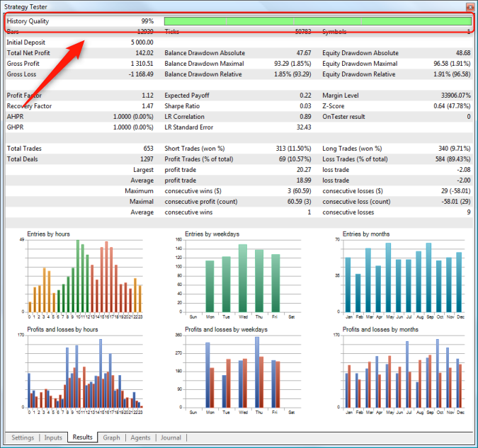Click Equity Drawdown Absolute value 48.68
Screen dimensions: 478x448
[x=463, y=53]
